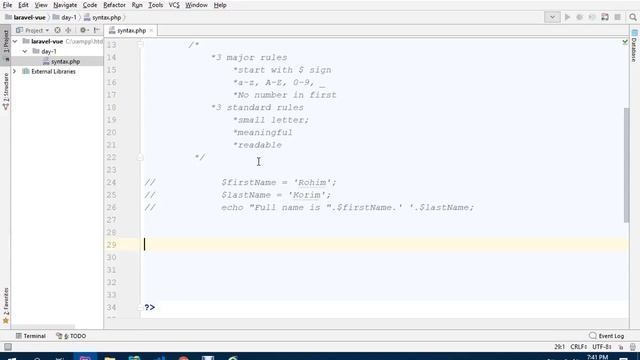
Task: Collapse the laravel-vue project root
Action: 15,41
